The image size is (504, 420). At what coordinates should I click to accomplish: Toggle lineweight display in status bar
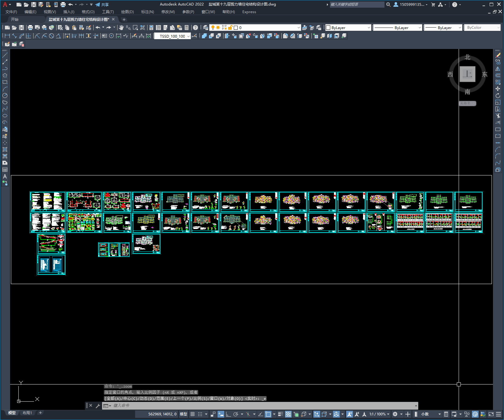click(x=281, y=414)
